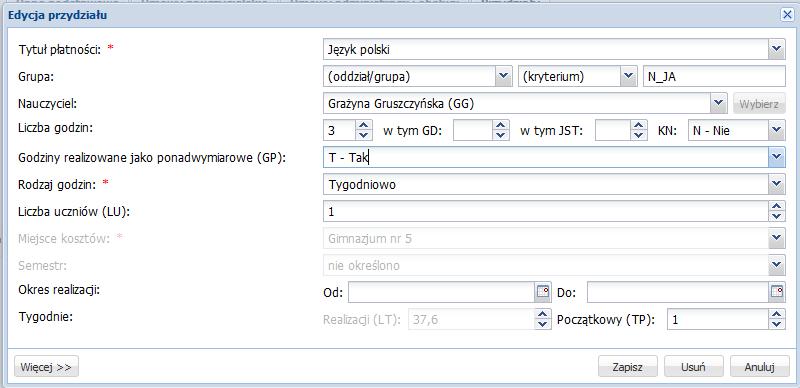
Task: Click the w tym JST input field
Action: [613, 131]
